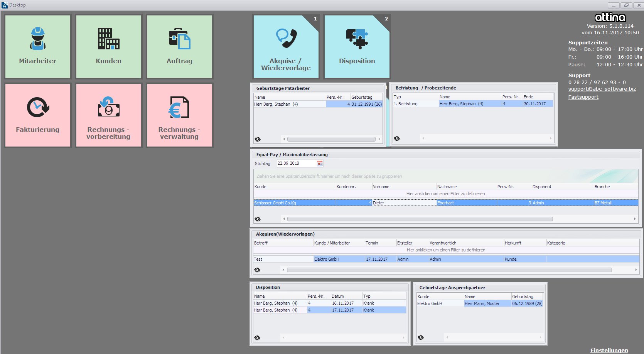This screenshot has width=644, height=354.
Task: Select the 17.11.2017 Termin cell in Akquisen
Action: click(x=381, y=259)
